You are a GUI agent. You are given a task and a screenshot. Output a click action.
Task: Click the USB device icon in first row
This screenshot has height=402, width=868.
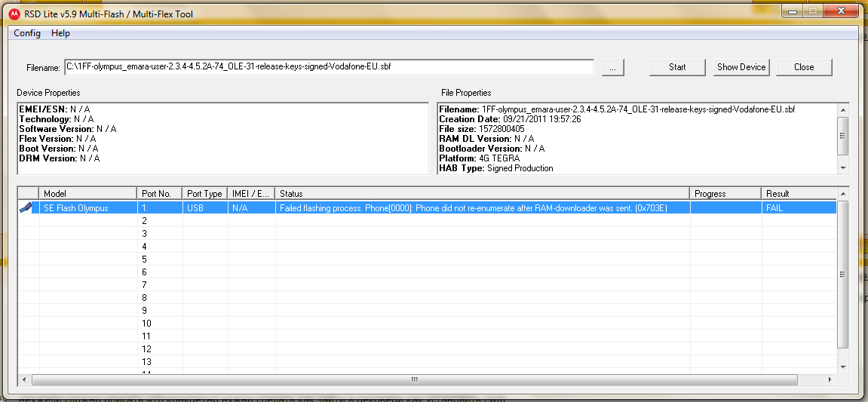(26, 207)
